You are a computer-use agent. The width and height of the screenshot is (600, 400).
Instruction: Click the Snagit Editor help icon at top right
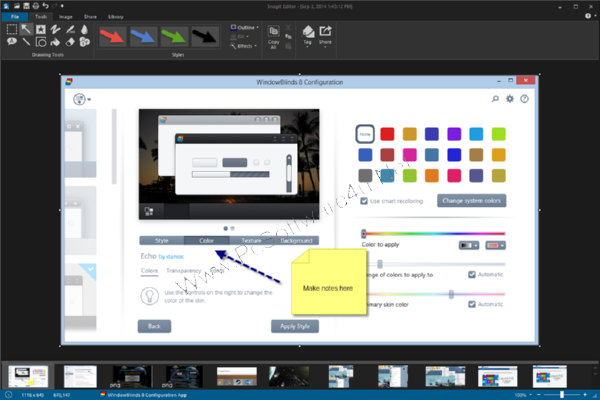pos(588,16)
